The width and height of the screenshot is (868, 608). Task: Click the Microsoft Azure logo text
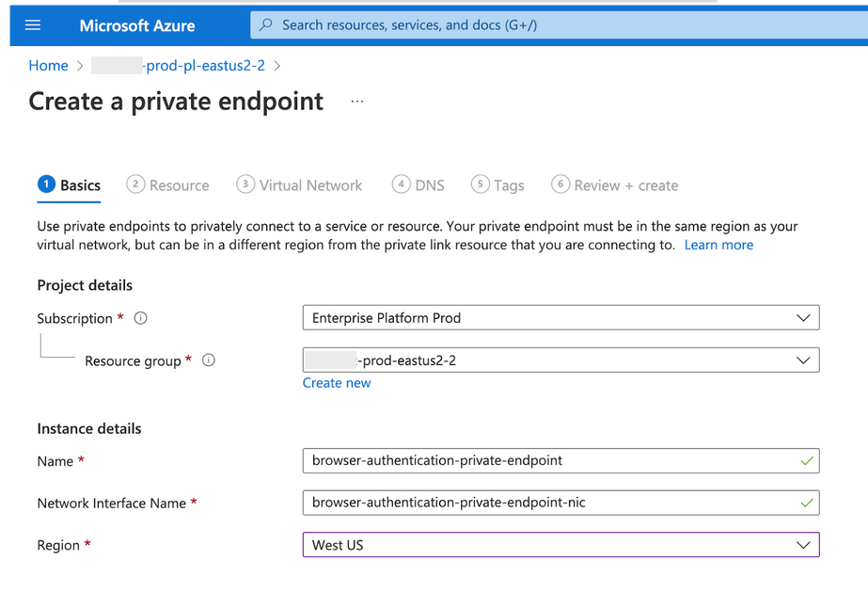(137, 25)
